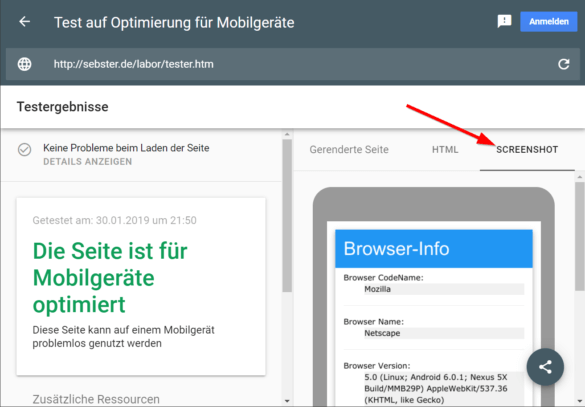Go back with the left arrow icon

tap(25, 22)
